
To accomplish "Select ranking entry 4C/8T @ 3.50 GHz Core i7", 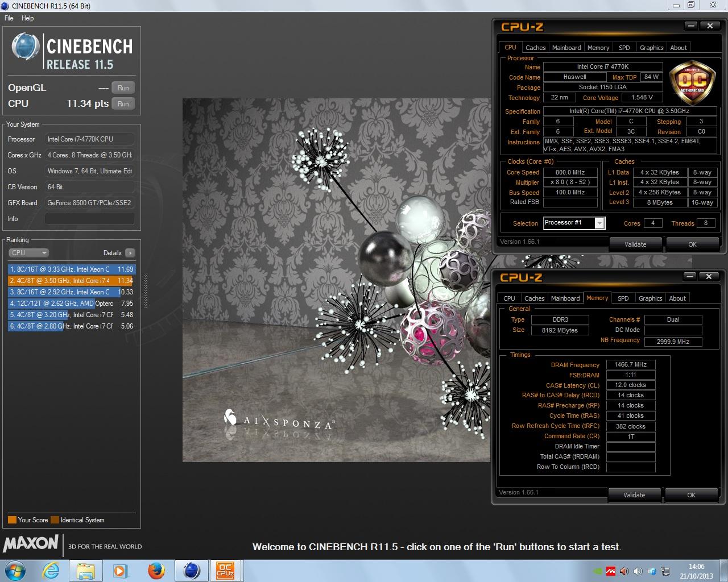I will point(71,281).
